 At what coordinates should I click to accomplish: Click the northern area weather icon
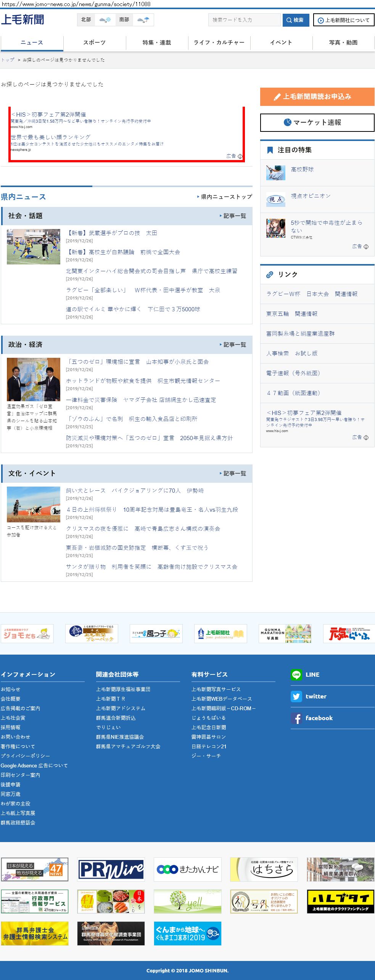pos(105,20)
